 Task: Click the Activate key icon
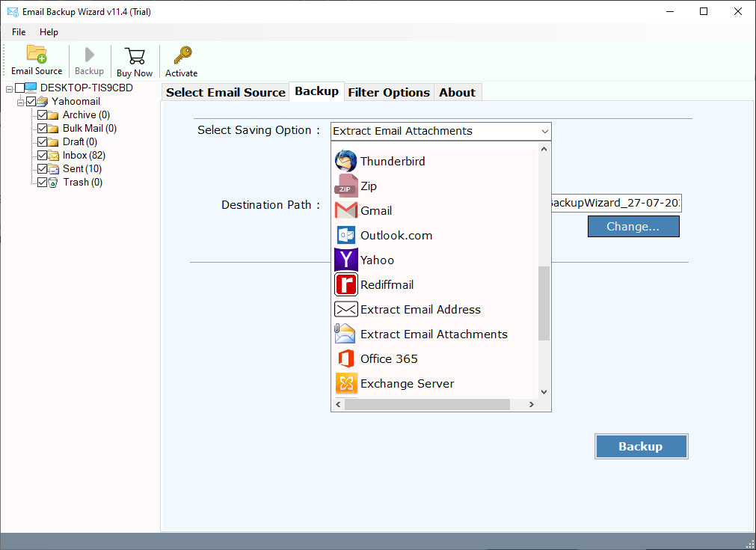point(182,55)
